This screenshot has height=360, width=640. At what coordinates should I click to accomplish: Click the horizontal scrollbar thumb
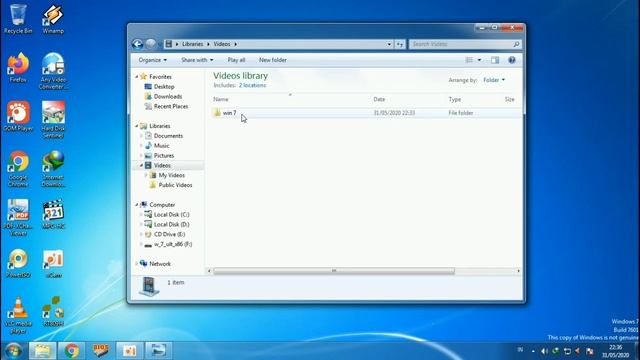(x=334, y=271)
